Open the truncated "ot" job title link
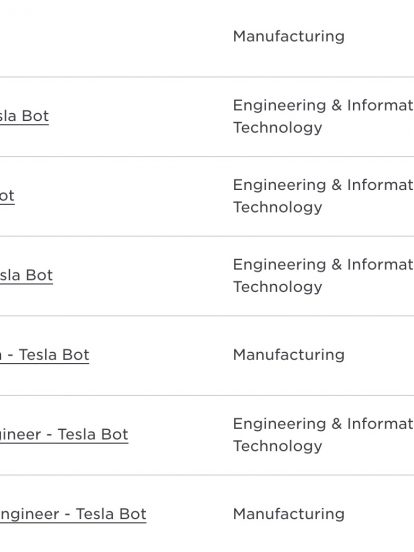Image resolution: width=414 pixels, height=552 pixels. coord(7,196)
